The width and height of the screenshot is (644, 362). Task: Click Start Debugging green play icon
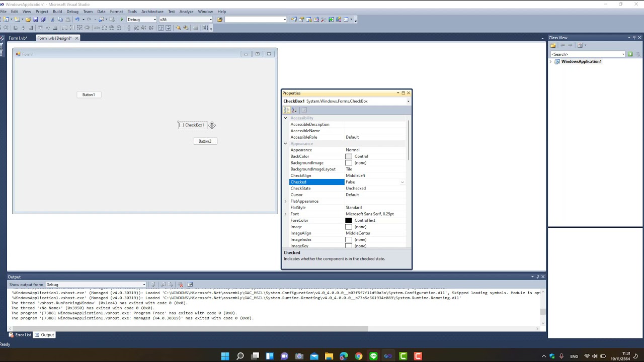point(122,20)
